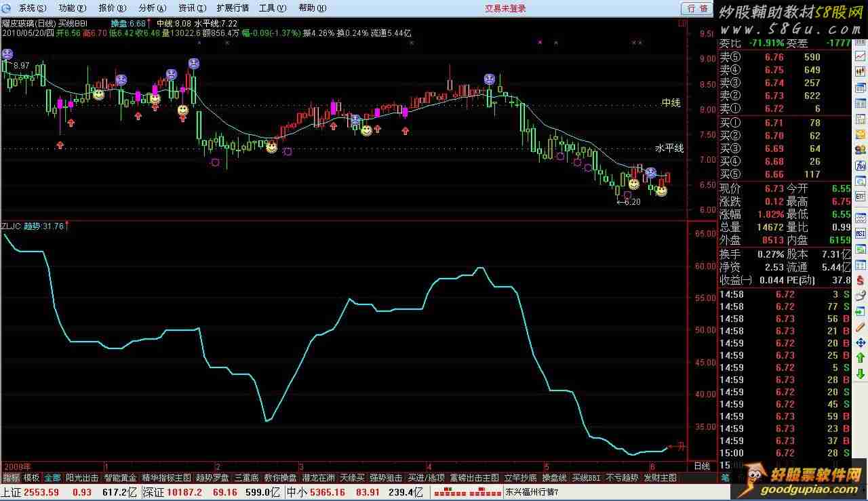Image resolution: width=868 pixels, height=501 pixels.
Task: Click the 深证 index value 10187.2
Action: 185,492
